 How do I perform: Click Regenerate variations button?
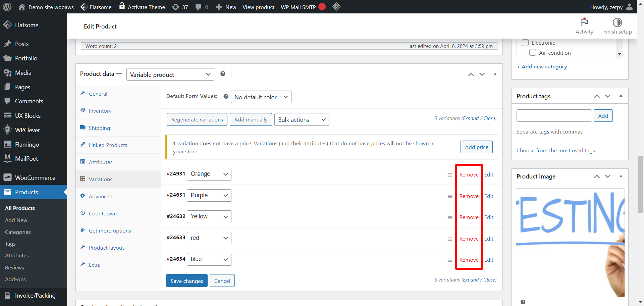coord(197,119)
